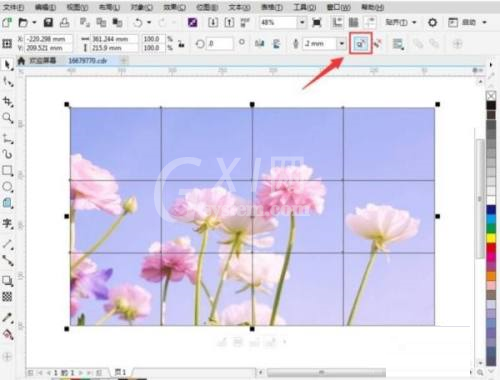Pick the no-color X swatch in palette
Image resolution: width=500 pixels, height=380 pixels.
[x=491, y=96]
